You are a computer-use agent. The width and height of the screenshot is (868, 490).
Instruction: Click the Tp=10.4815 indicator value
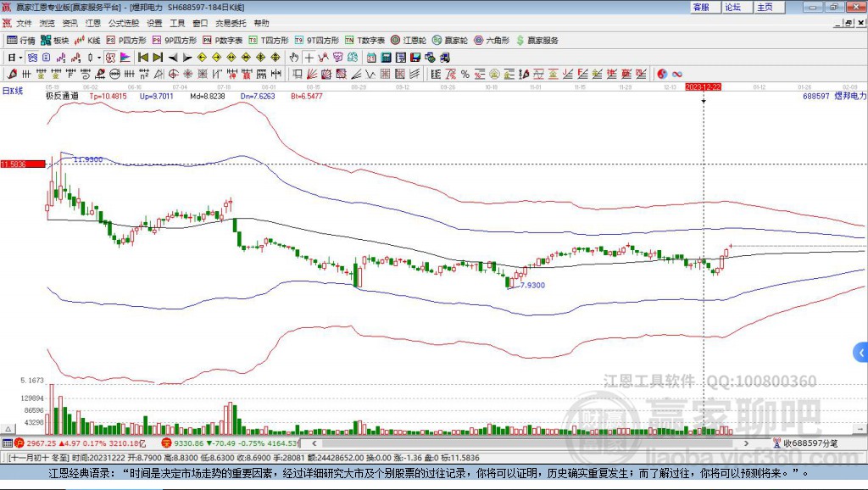pos(108,96)
